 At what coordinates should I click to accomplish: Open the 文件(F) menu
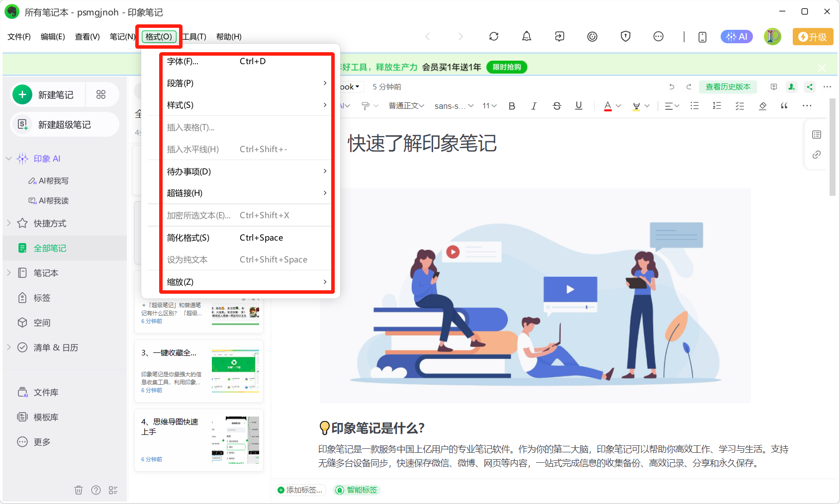click(x=19, y=37)
